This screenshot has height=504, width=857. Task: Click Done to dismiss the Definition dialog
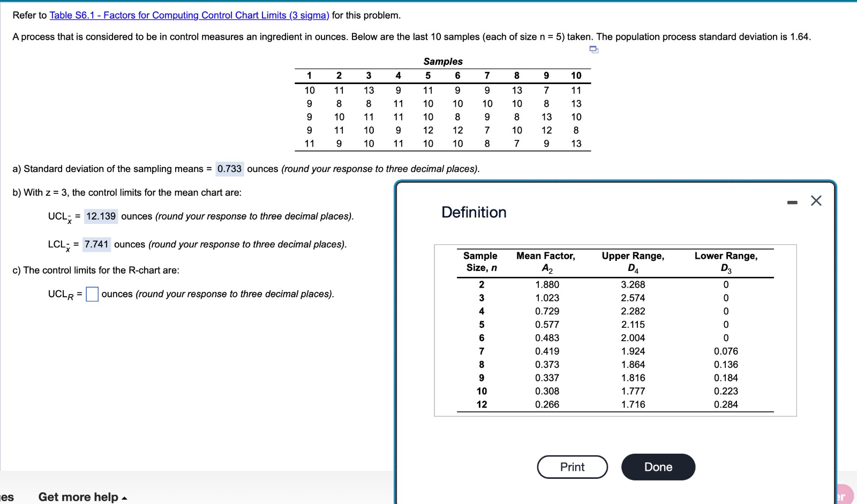pyautogui.click(x=658, y=467)
